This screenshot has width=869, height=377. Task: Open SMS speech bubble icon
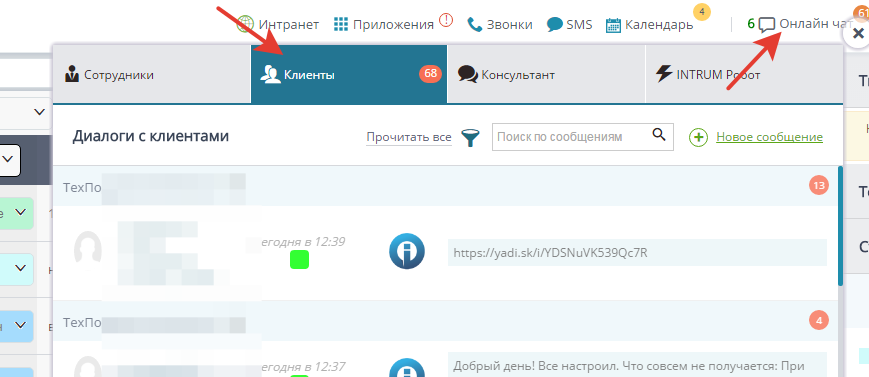point(555,24)
